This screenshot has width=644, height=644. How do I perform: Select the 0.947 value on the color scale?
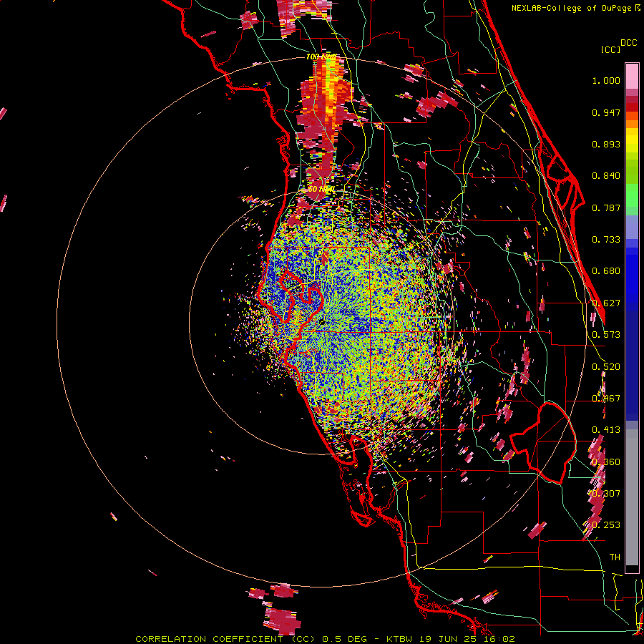pos(606,112)
